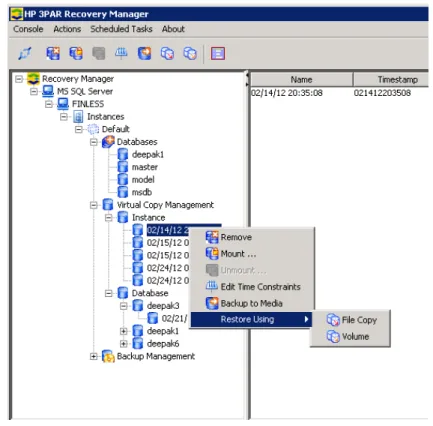Click the Virtual Copy Management icon

tap(108, 205)
